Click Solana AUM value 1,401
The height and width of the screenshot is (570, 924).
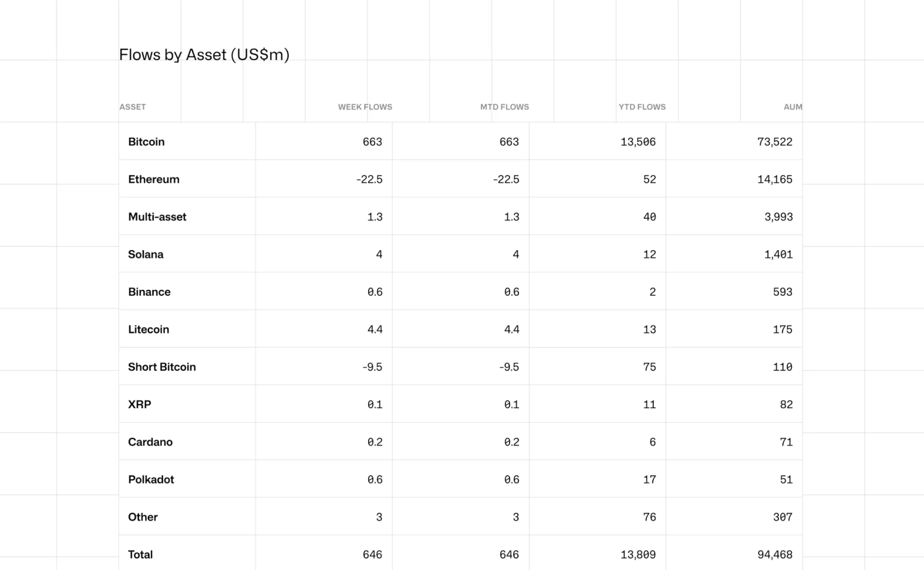(778, 254)
